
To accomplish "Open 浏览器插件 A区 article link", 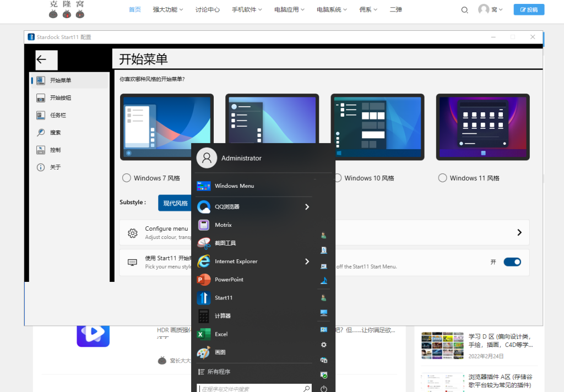I will tap(500, 381).
